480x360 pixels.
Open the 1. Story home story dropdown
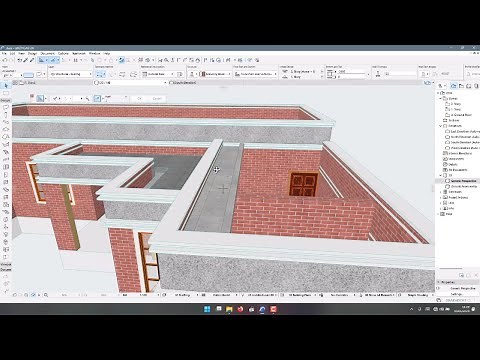click(303, 77)
